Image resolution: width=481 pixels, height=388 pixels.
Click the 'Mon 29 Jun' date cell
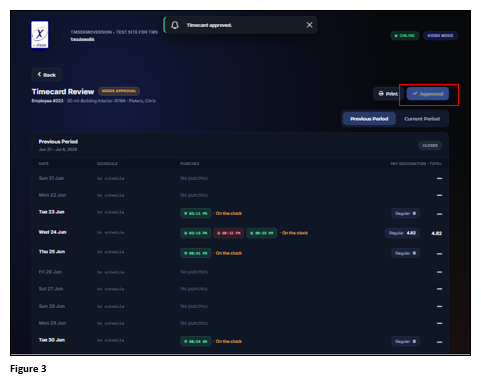52,323
